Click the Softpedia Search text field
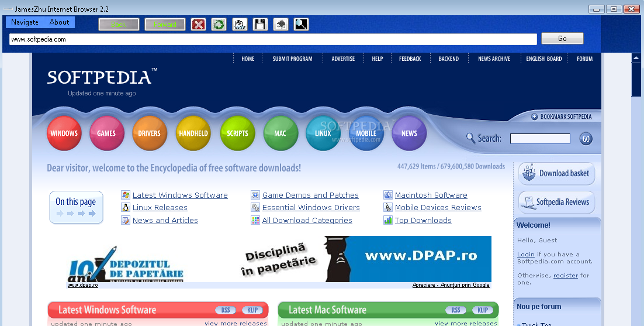The image size is (644, 326). [540, 139]
